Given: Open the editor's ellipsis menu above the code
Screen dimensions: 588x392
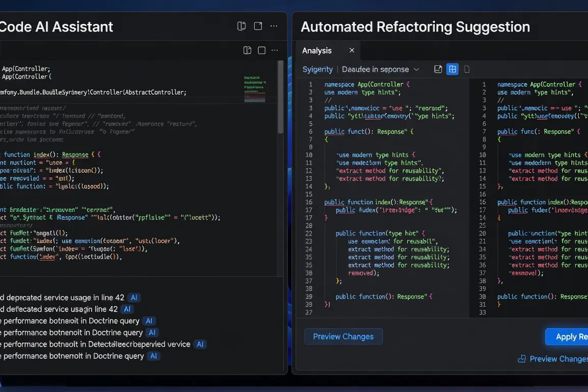Looking at the screenshot, I should point(275,50).
